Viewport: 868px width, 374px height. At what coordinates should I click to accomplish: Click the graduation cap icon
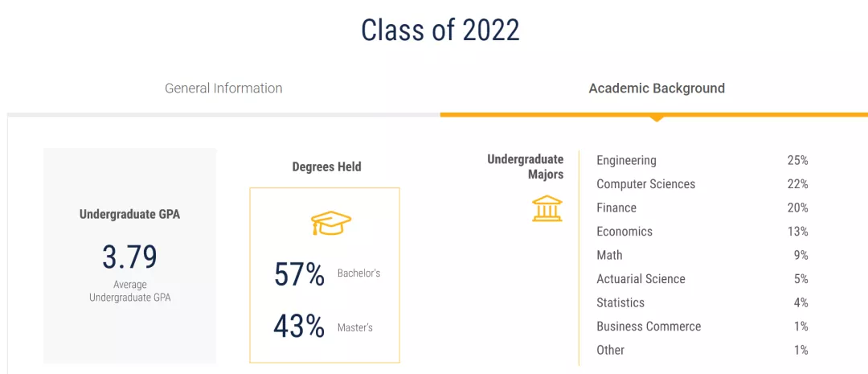click(331, 224)
